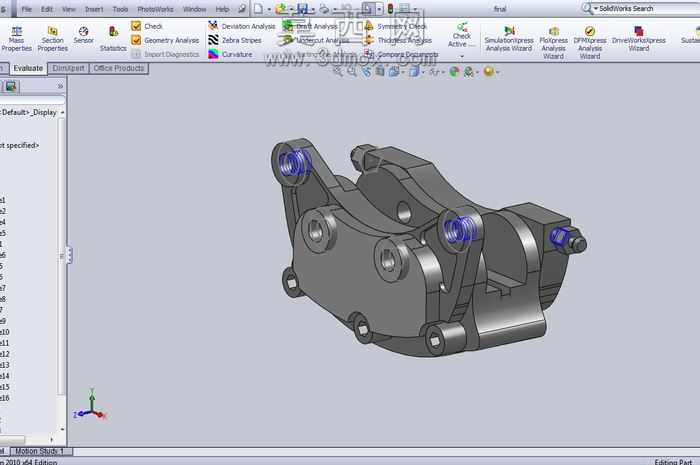700x465 pixels.
Task: Click the Rebuild traffic light icon
Action: click(390, 8)
